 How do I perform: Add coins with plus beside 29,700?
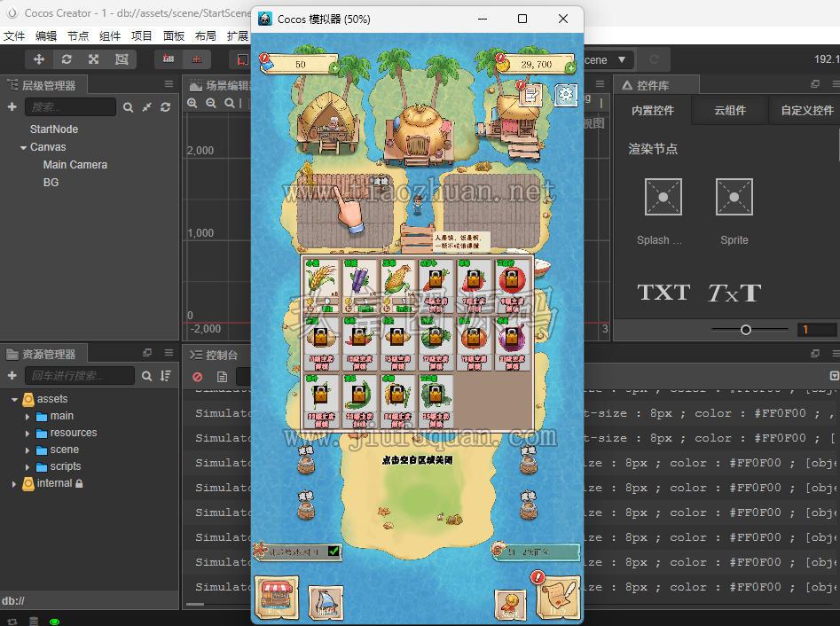click(x=570, y=68)
